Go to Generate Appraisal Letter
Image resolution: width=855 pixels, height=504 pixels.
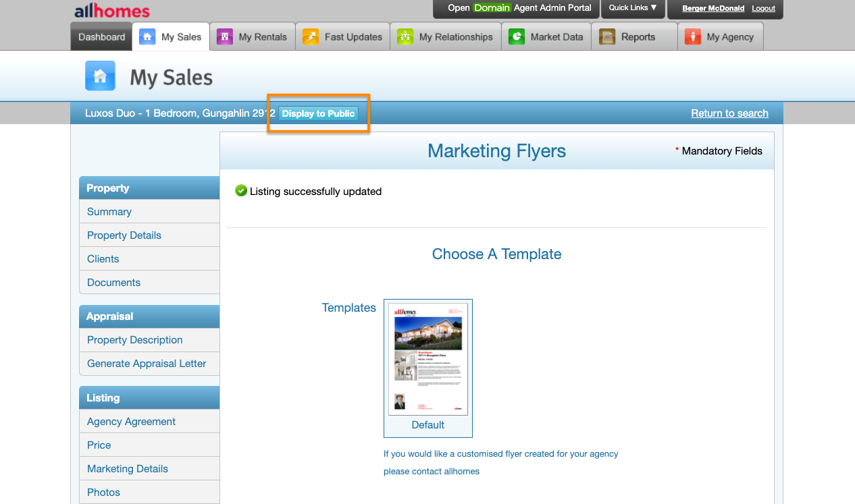(147, 364)
